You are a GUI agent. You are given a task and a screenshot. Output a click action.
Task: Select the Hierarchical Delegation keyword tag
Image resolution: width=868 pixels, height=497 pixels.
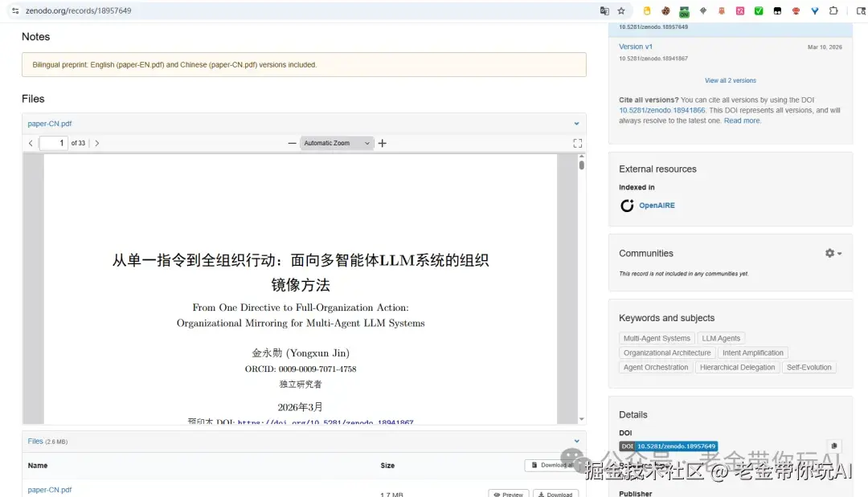(737, 367)
